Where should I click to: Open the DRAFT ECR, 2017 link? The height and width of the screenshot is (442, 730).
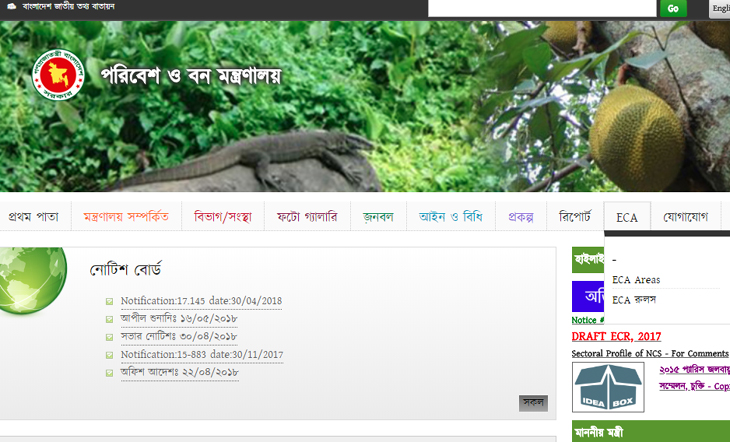[x=616, y=336]
